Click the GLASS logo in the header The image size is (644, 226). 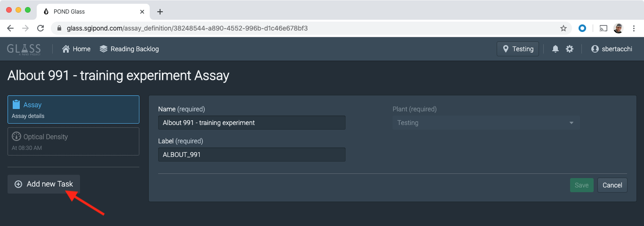[24, 49]
